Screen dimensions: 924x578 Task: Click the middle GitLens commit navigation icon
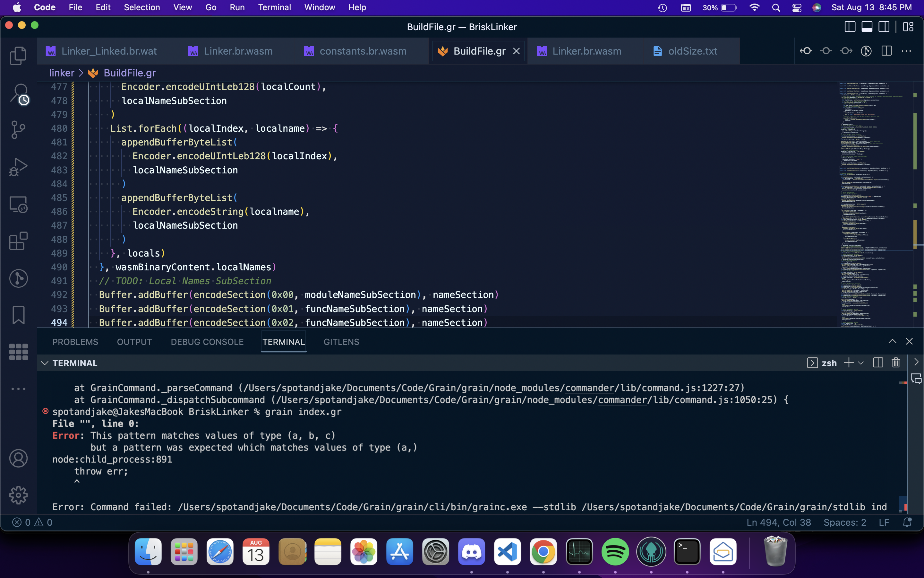coord(826,51)
